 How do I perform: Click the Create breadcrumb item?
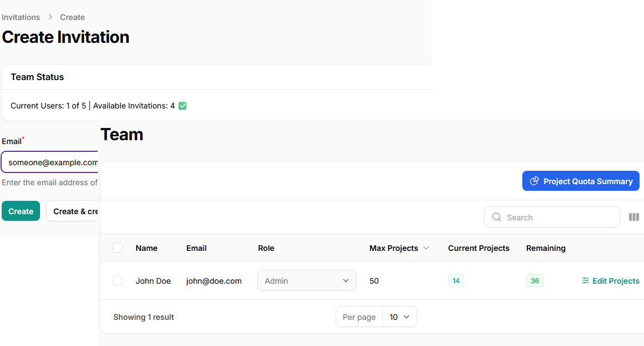(x=72, y=17)
